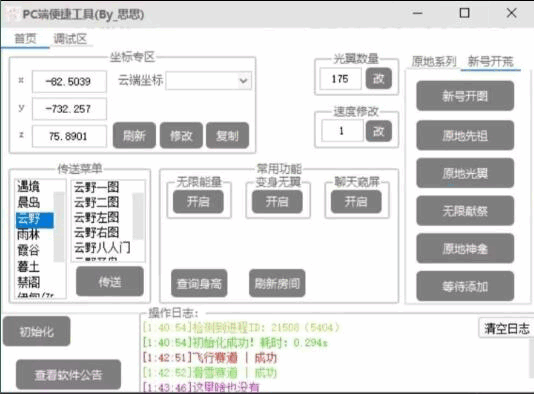Apply 光翼数量 with the 改 button
The width and height of the screenshot is (534, 394).
click(378, 78)
